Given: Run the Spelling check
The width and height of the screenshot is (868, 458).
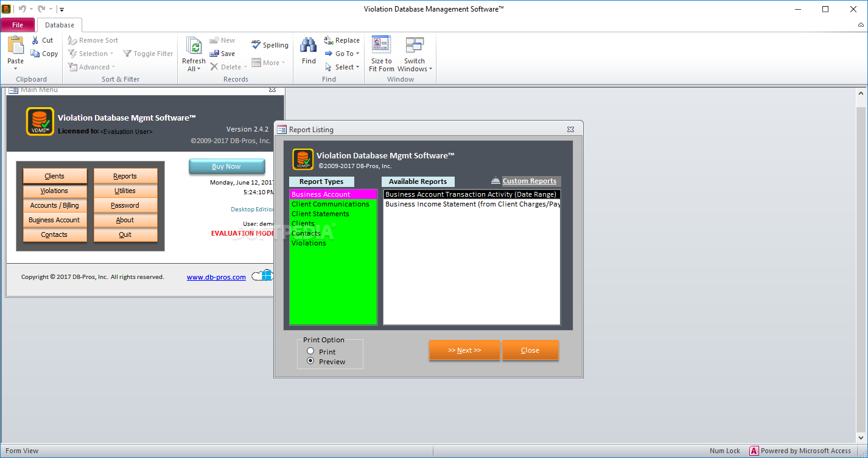Looking at the screenshot, I should (x=270, y=44).
